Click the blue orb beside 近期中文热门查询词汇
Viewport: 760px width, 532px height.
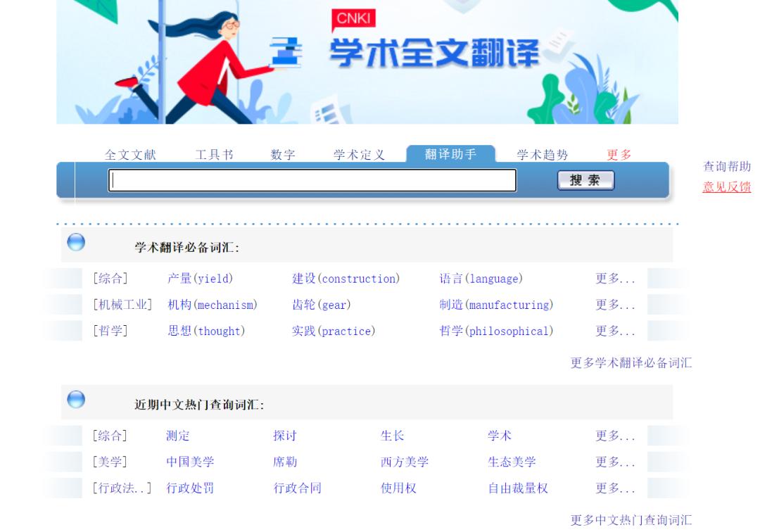click(x=76, y=400)
